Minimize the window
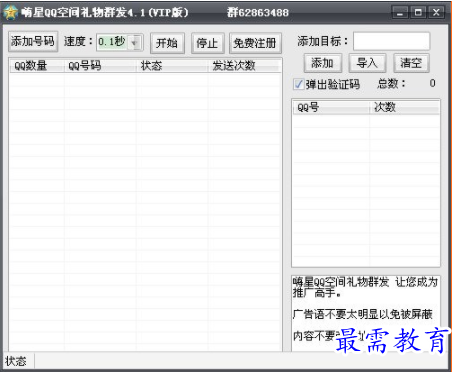This screenshot has width=457, height=372. (x=400, y=13)
